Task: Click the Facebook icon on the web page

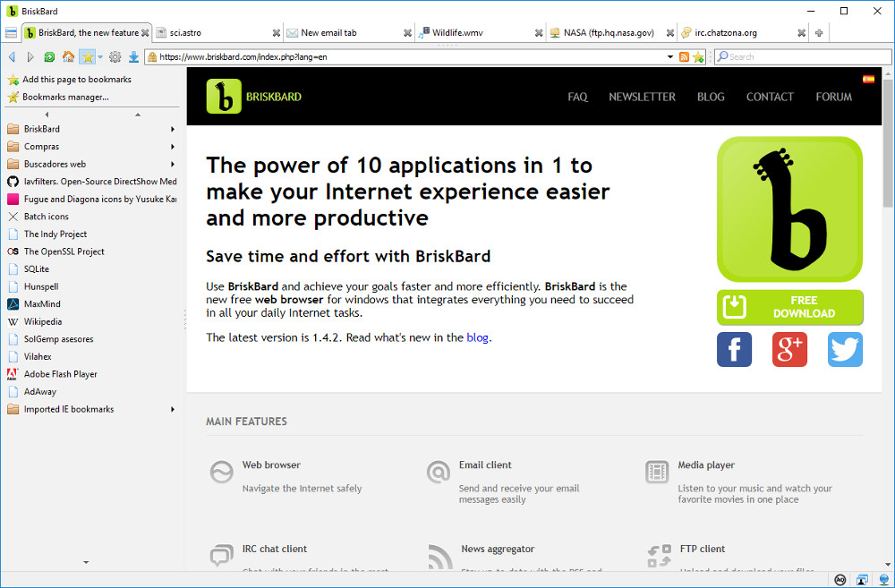Action: [734, 350]
